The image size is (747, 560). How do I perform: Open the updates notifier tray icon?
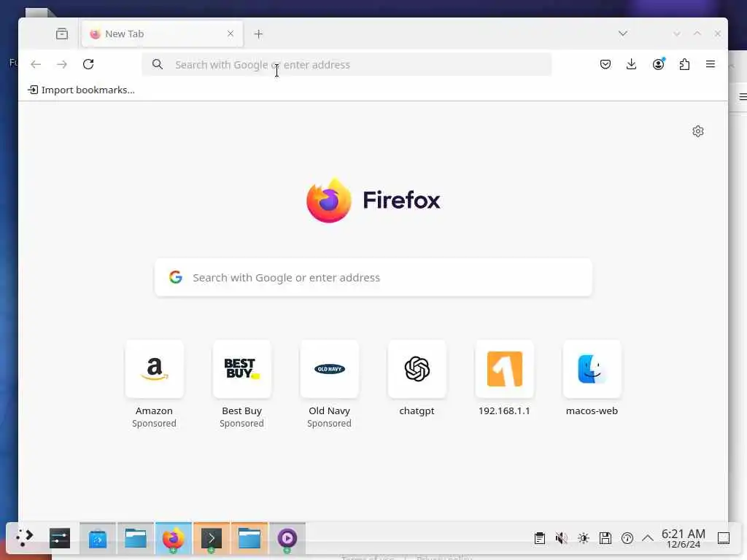(x=627, y=538)
